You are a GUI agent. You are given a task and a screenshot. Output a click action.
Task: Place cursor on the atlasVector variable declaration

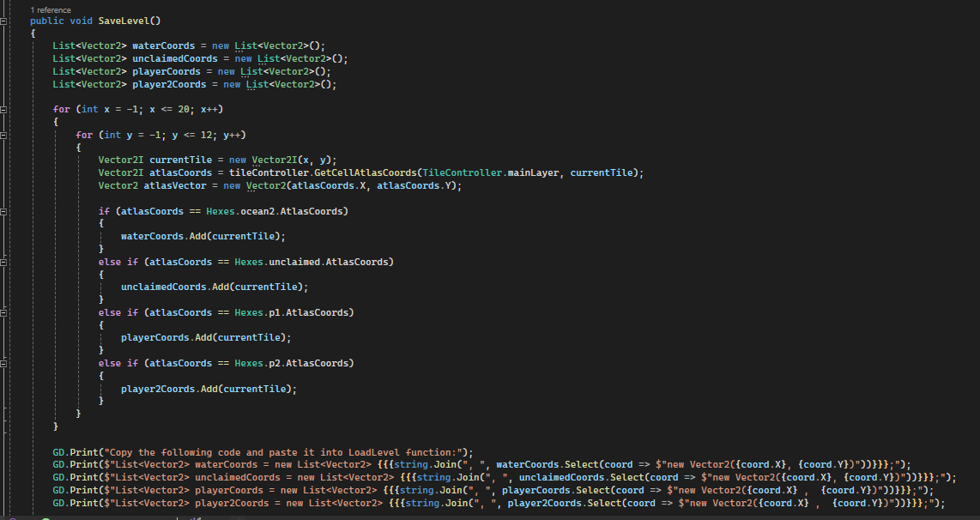(x=178, y=185)
